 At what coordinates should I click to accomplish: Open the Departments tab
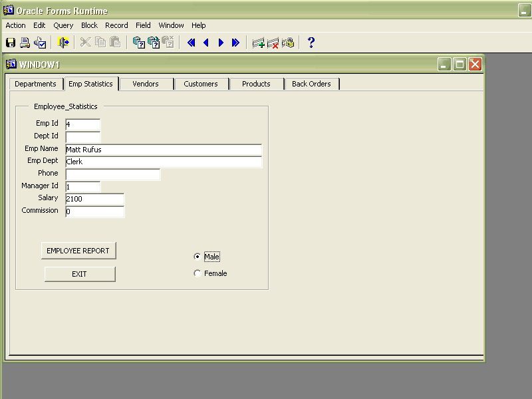pos(35,84)
